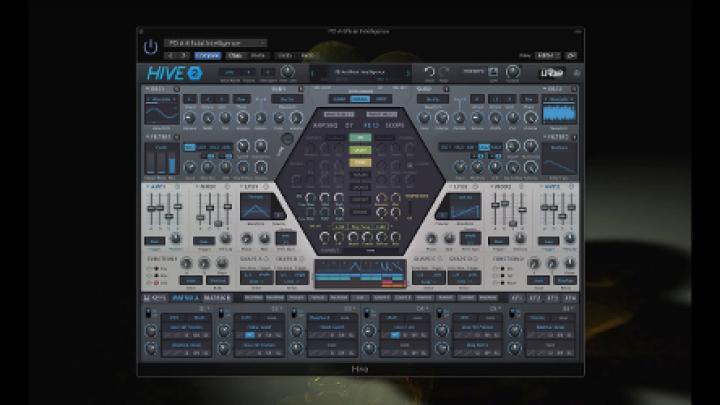Switch hexagon to XY tab
720x405 pixels.
(x=349, y=125)
